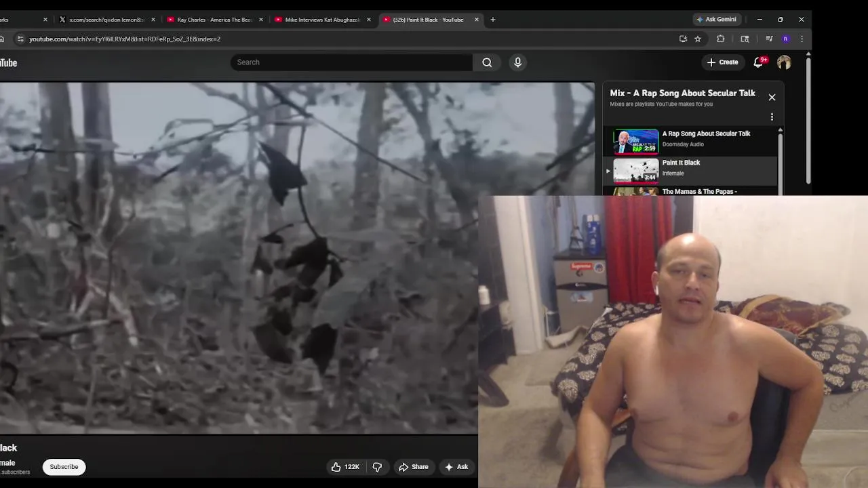
Task: Click 'Paint It Black' playlist entry title
Action: click(681, 163)
